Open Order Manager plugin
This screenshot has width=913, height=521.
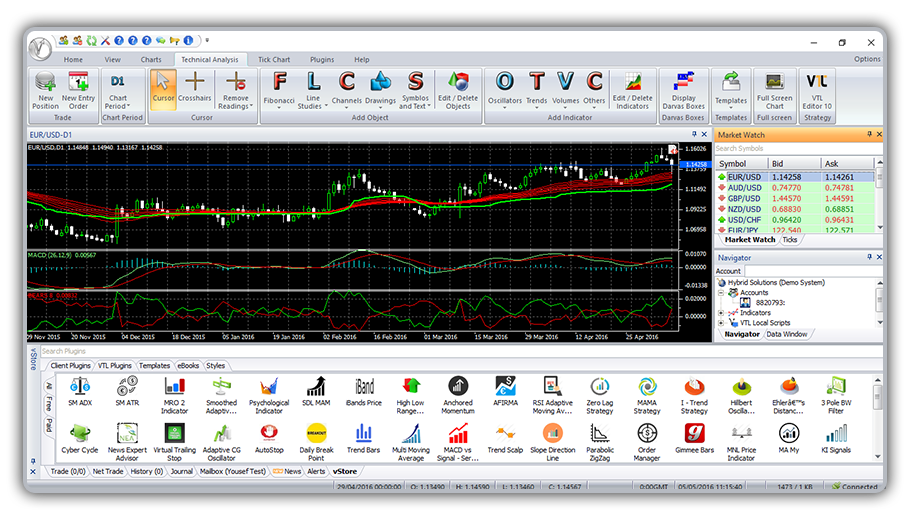coord(647,442)
